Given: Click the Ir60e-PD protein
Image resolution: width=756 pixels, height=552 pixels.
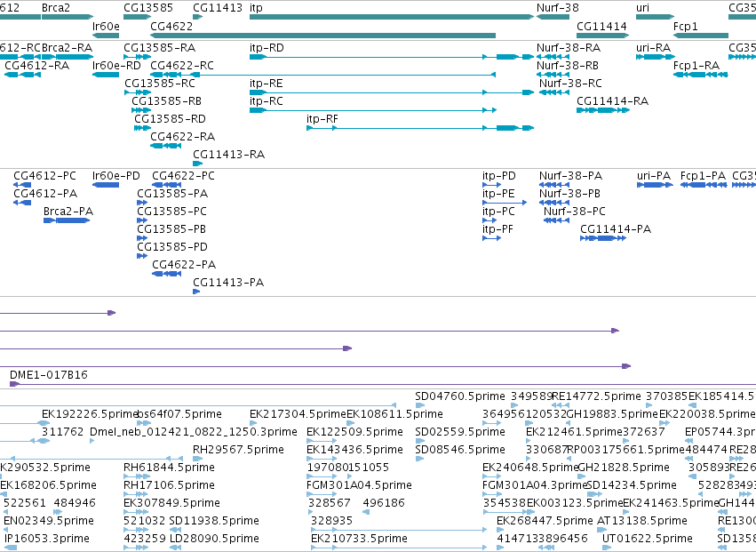Looking at the screenshot, I should 106,185.
